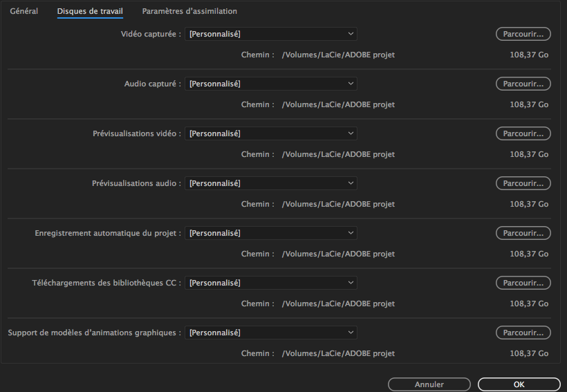Select the Disques de travail tab

[x=90, y=11]
